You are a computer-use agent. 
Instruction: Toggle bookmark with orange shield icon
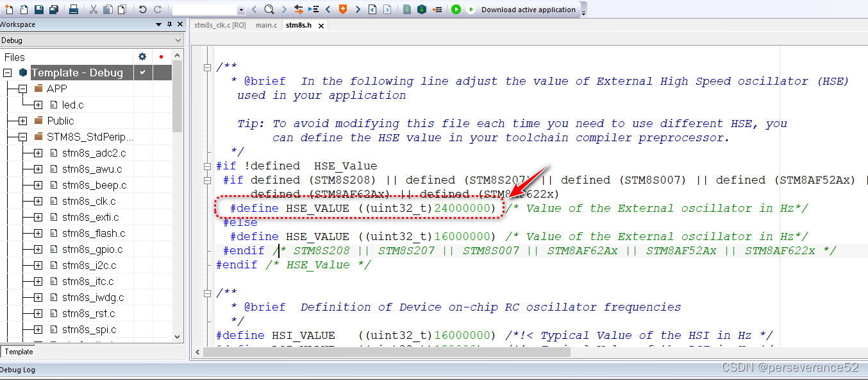tap(343, 10)
